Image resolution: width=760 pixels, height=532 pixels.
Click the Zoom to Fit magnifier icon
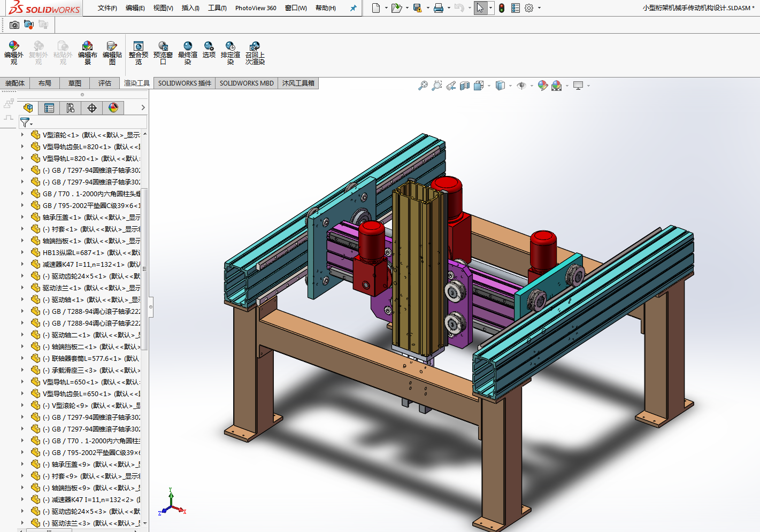tap(423, 86)
